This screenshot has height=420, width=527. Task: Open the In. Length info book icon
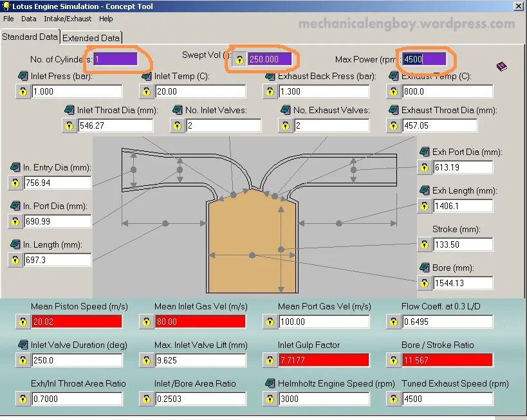[15, 244]
